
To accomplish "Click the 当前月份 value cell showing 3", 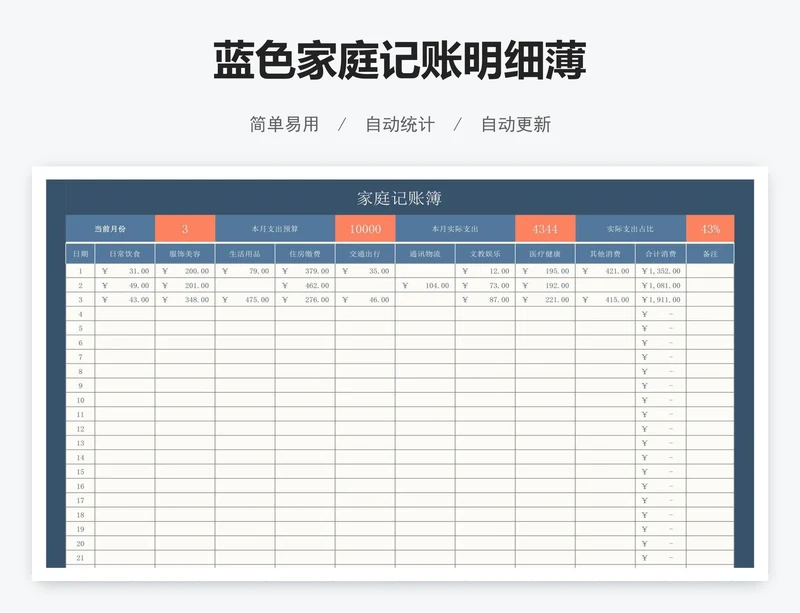I will (x=185, y=229).
